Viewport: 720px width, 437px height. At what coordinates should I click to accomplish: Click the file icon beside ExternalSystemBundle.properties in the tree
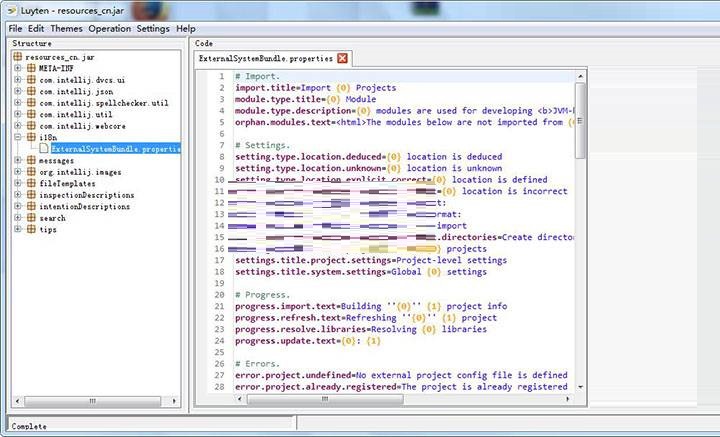pyautogui.click(x=44, y=148)
